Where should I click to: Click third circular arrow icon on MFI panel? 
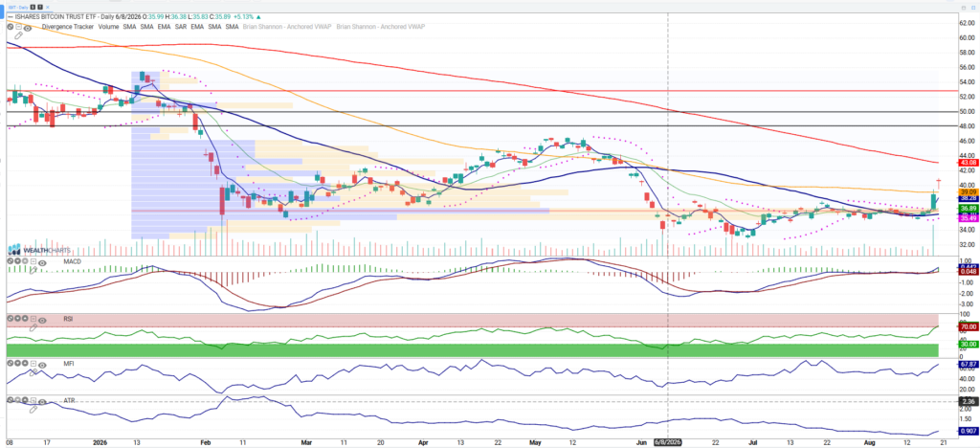click(x=24, y=363)
